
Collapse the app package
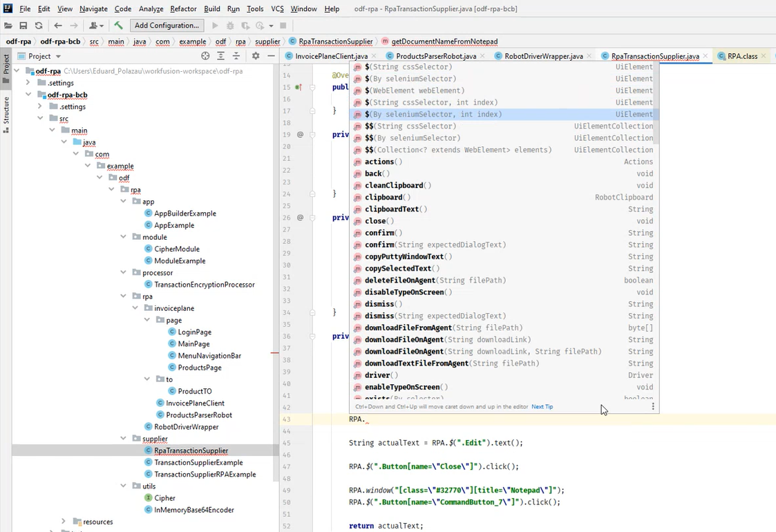[124, 202]
